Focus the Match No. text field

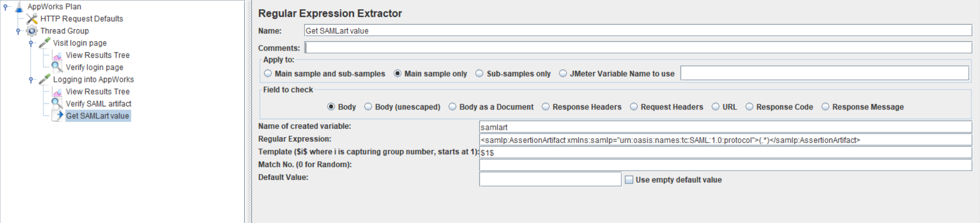[725, 165]
